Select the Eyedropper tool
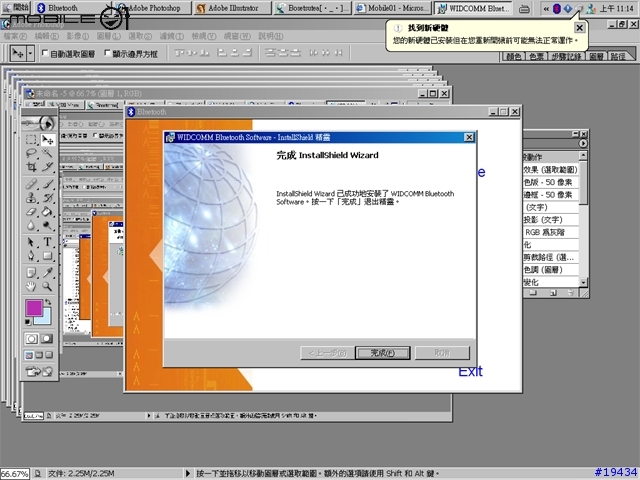The image size is (640, 480). tap(48, 273)
